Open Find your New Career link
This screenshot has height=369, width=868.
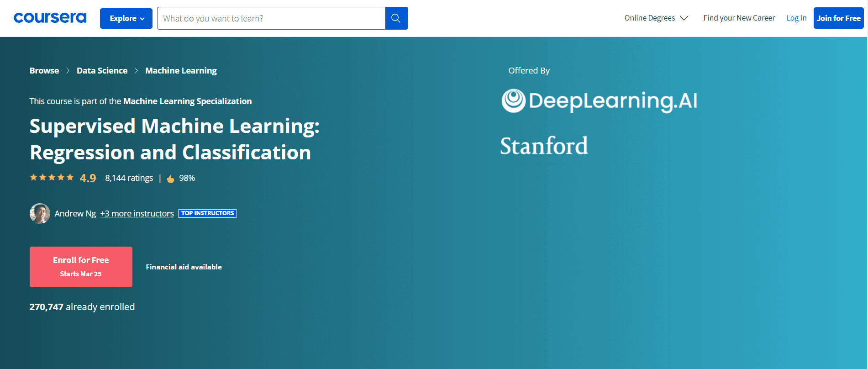tap(739, 18)
